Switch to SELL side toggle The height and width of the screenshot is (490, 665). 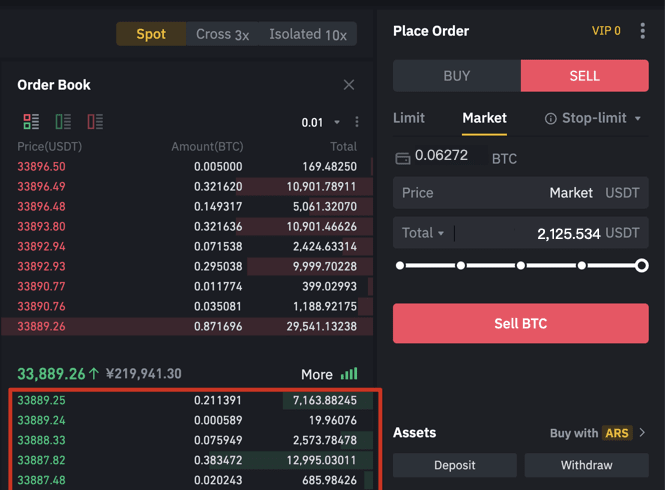[584, 76]
